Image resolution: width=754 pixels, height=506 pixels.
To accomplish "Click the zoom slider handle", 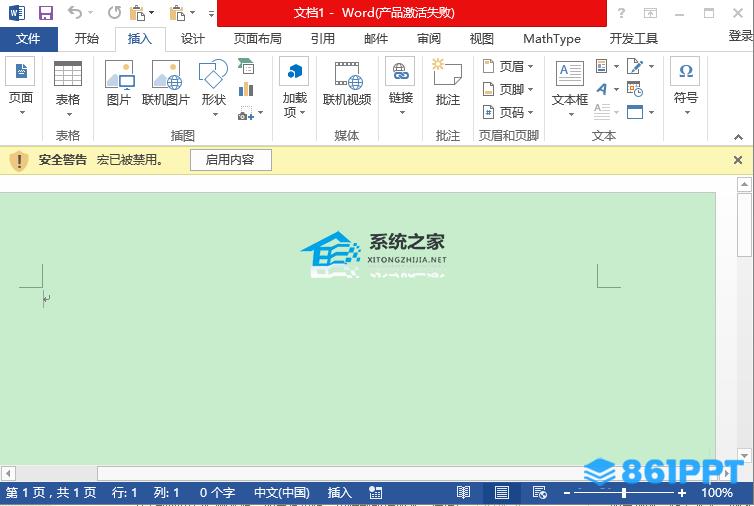I will [624, 493].
